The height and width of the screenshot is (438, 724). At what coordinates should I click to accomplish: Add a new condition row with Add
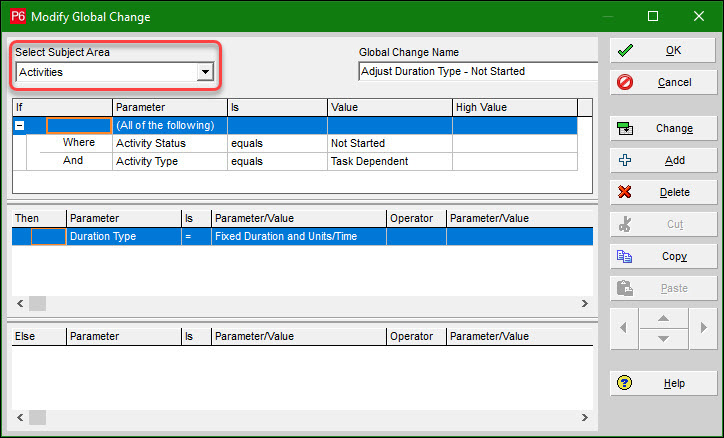click(x=661, y=160)
